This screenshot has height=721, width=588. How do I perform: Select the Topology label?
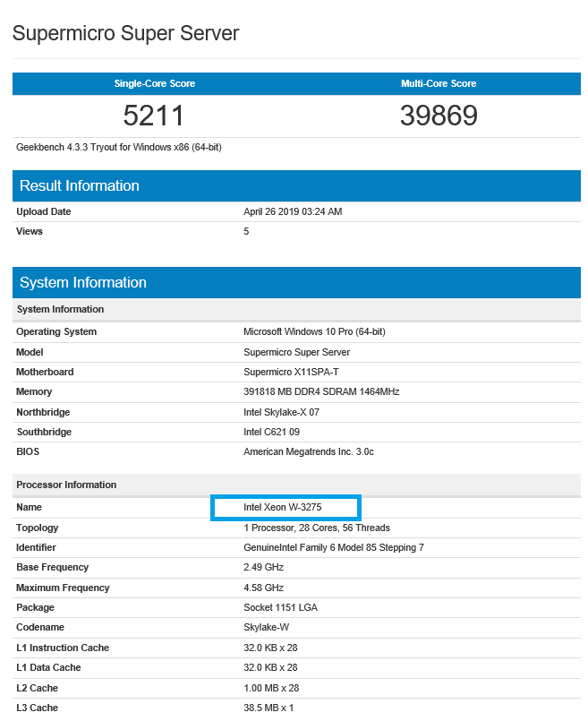point(38,528)
